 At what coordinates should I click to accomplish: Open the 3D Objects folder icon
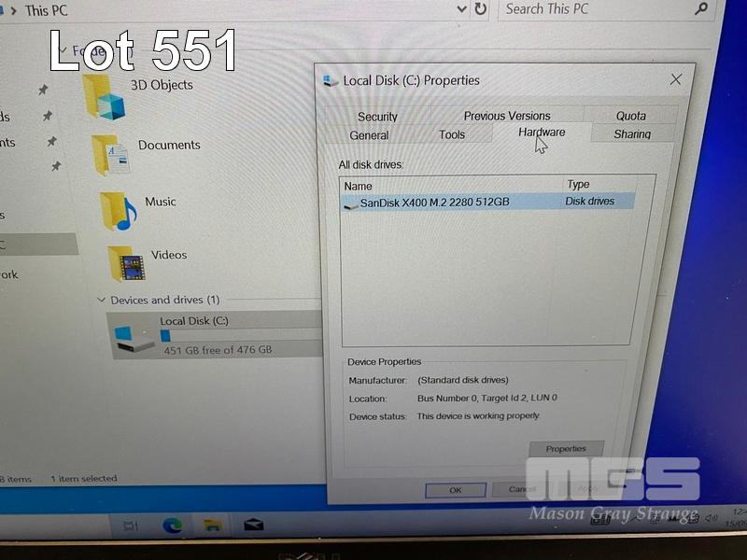click(104, 96)
